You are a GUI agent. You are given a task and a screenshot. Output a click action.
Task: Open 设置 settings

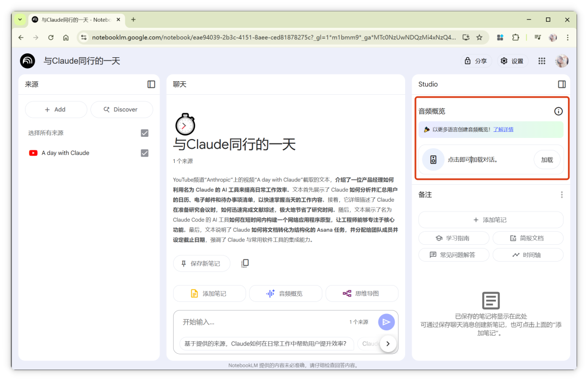click(x=512, y=61)
